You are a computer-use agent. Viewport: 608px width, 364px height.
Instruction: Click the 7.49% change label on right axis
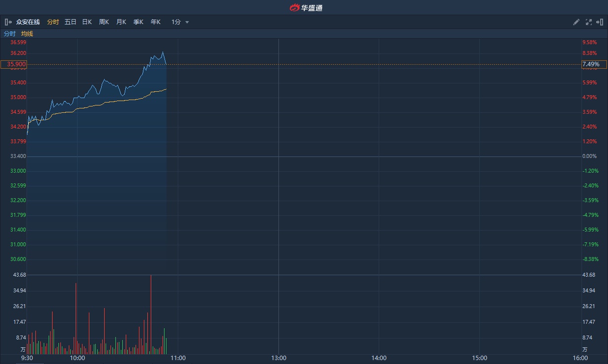591,64
